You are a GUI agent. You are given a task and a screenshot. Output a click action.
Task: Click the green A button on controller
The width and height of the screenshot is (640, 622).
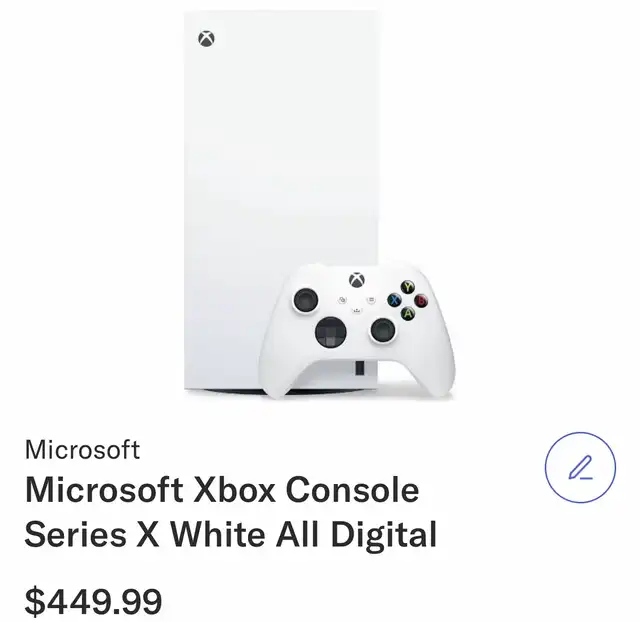408,313
